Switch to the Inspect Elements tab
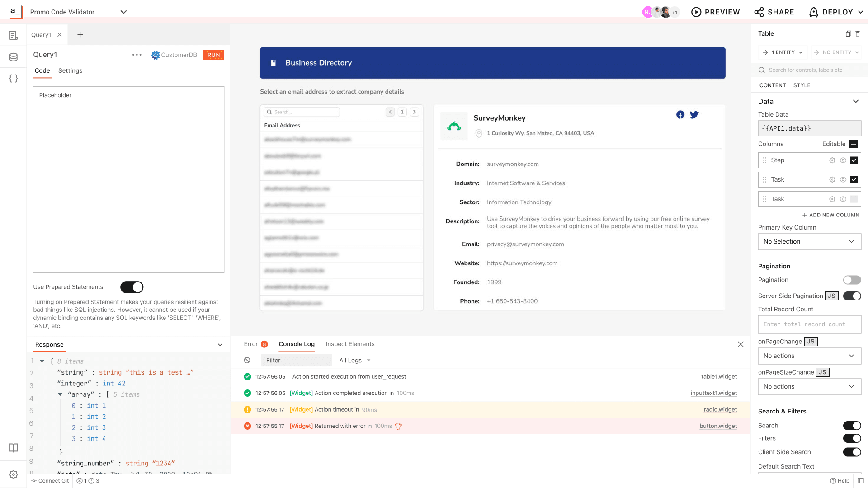The width and height of the screenshot is (868, 488). coord(350,344)
